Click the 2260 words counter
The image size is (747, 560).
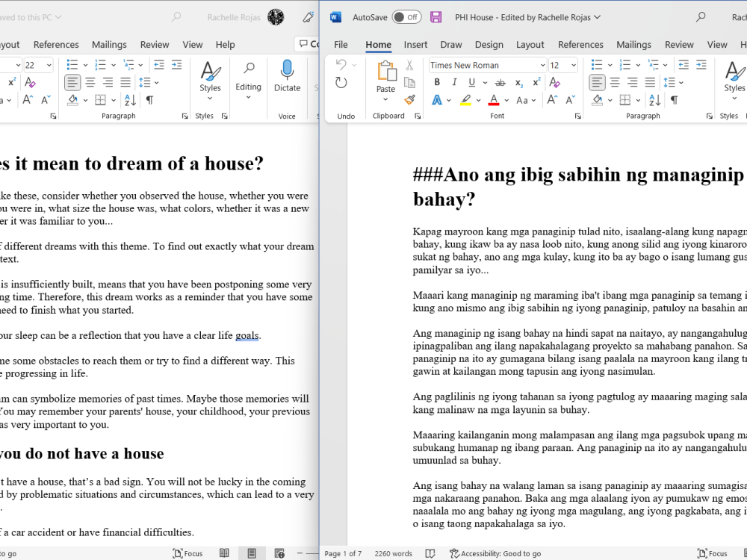coord(393,553)
